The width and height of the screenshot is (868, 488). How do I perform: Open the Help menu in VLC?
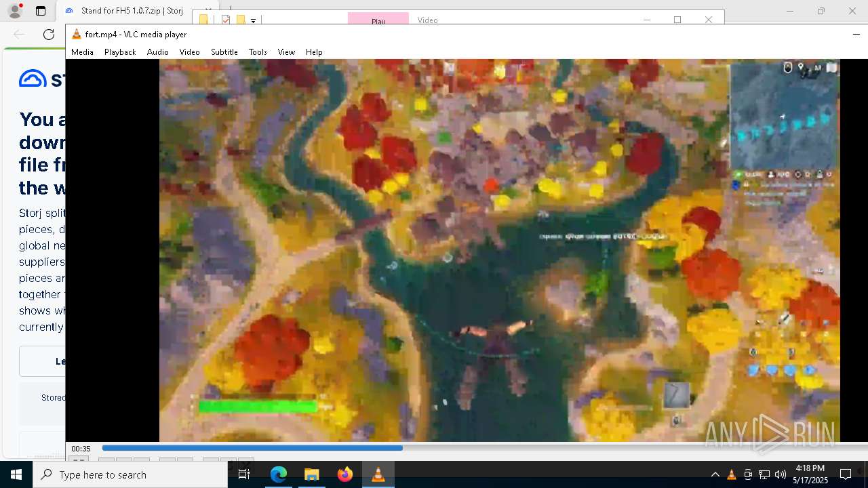(314, 52)
